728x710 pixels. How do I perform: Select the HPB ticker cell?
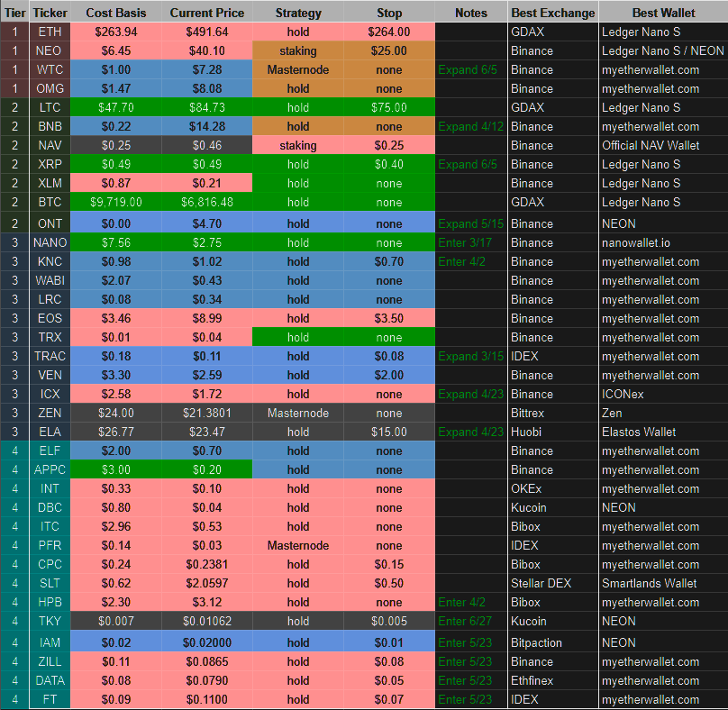pos(50,602)
